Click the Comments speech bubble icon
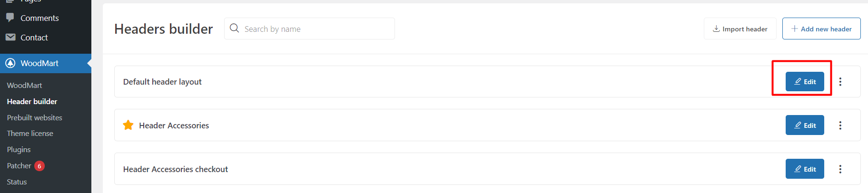This screenshot has width=868, height=193. [x=10, y=18]
